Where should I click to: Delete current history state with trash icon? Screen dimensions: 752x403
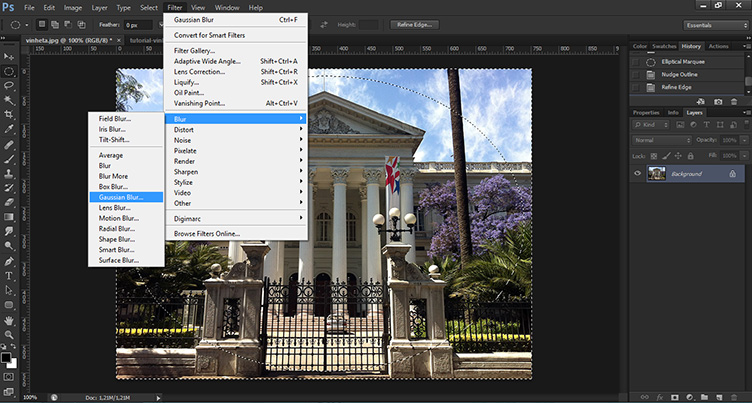(734, 101)
